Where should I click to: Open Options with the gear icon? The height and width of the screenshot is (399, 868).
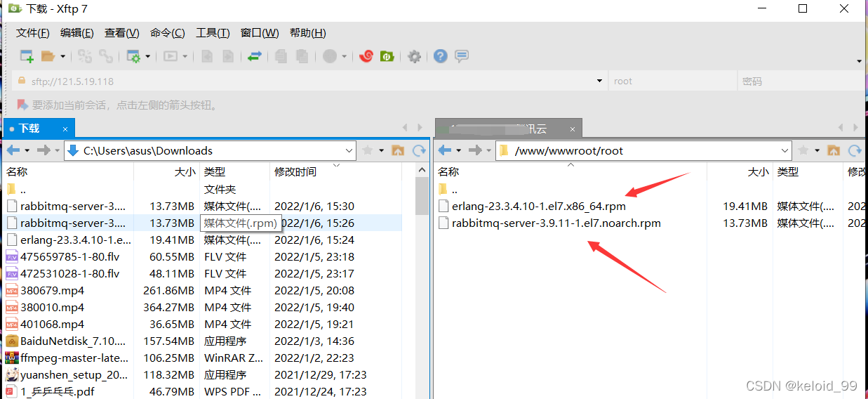tap(414, 56)
